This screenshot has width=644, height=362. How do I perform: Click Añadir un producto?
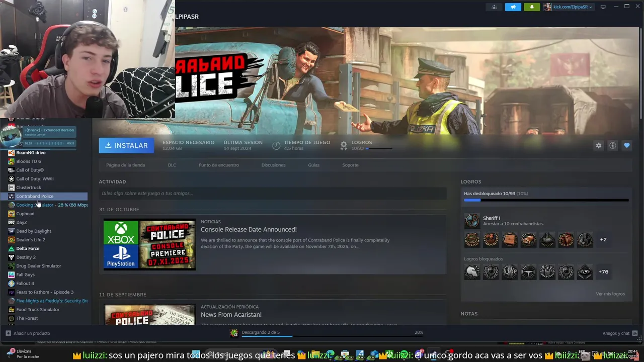click(x=28, y=333)
